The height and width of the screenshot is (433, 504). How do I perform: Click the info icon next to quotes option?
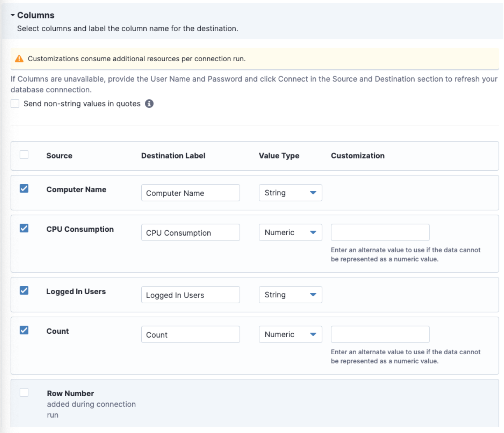pyautogui.click(x=149, y=104)
